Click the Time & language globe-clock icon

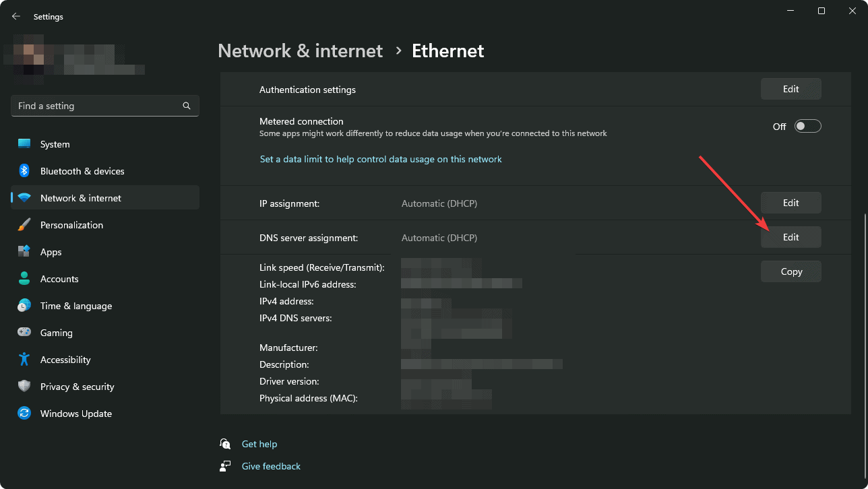point(24,306)
